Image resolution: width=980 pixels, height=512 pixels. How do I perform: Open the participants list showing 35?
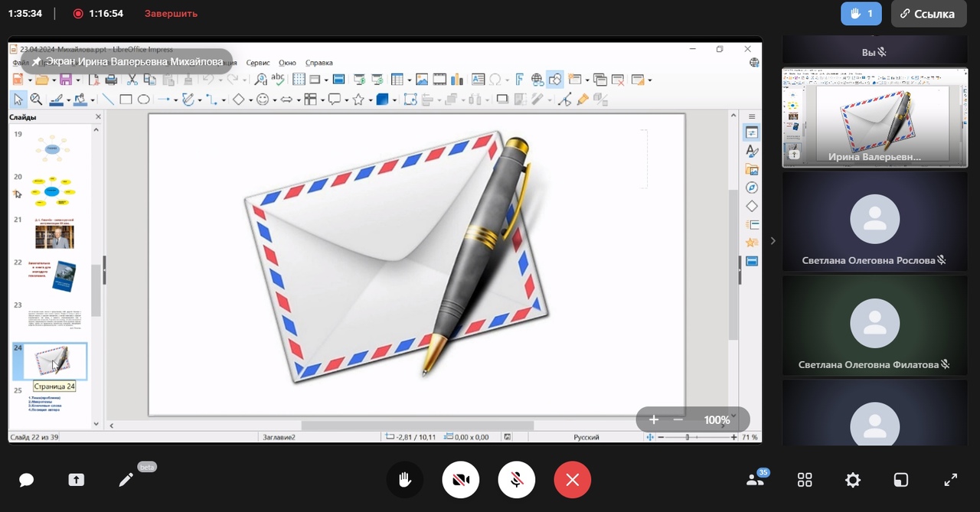click(756, 480)
